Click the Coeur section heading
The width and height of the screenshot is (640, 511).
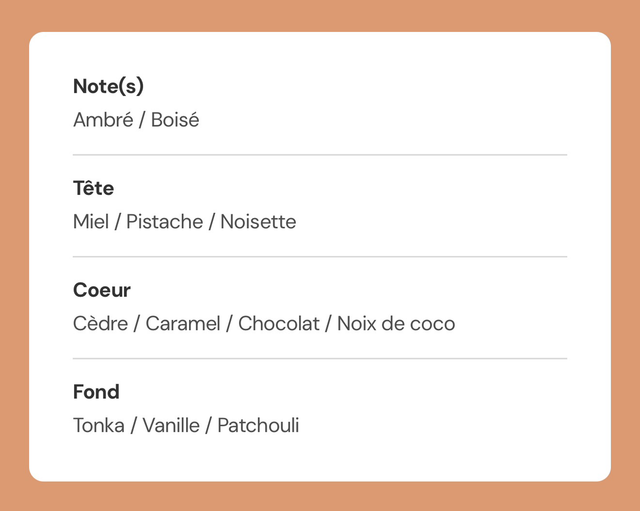(102, 290)
